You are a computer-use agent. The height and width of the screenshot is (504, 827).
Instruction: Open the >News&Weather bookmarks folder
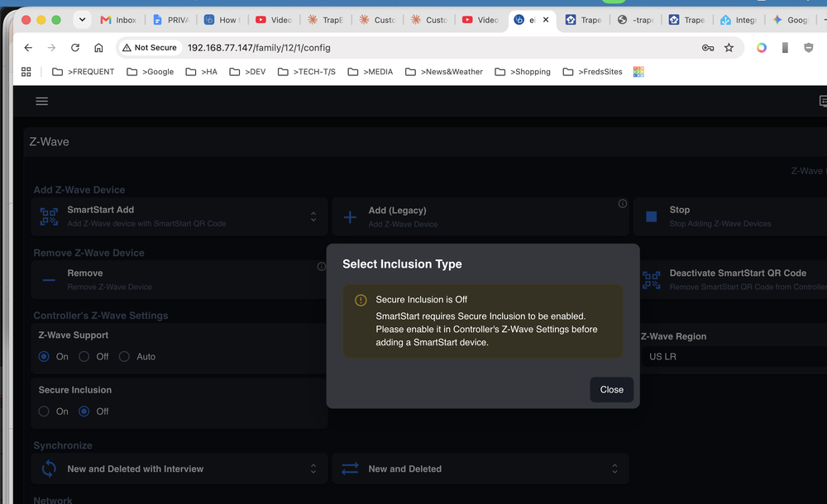[x=444, y=72]
